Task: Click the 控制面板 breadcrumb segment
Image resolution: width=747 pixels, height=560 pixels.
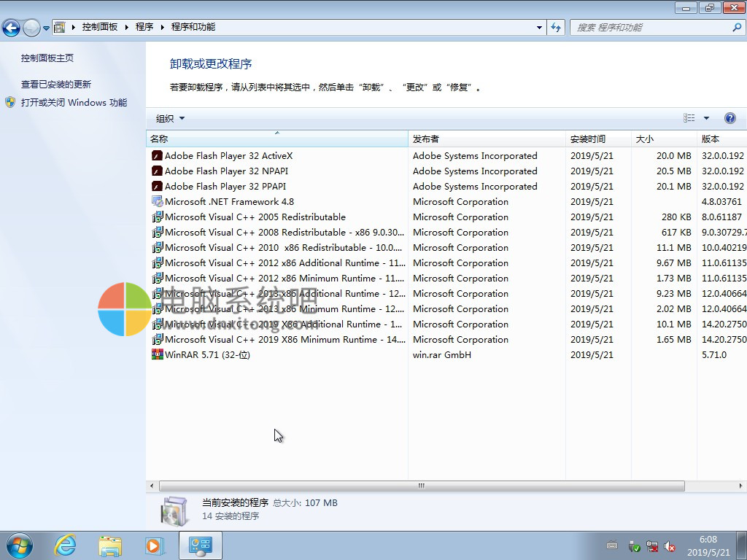Action: point(99,27)
